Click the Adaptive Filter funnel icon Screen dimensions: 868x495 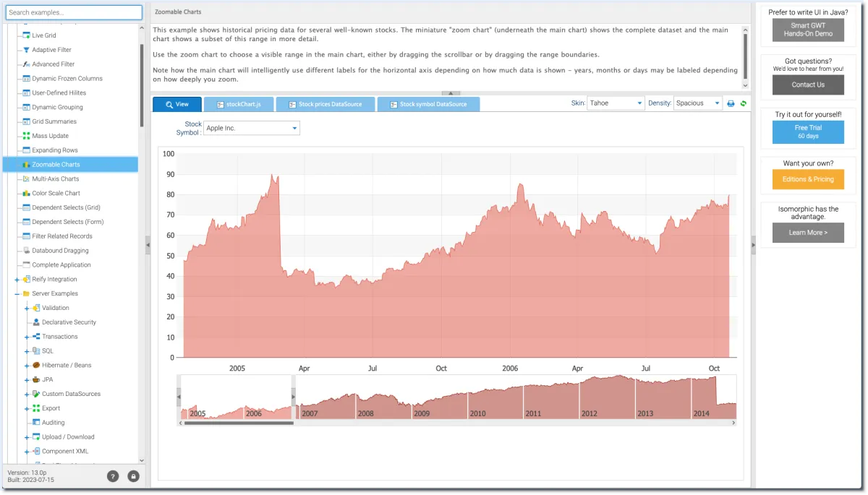click(x=26, y=50)
